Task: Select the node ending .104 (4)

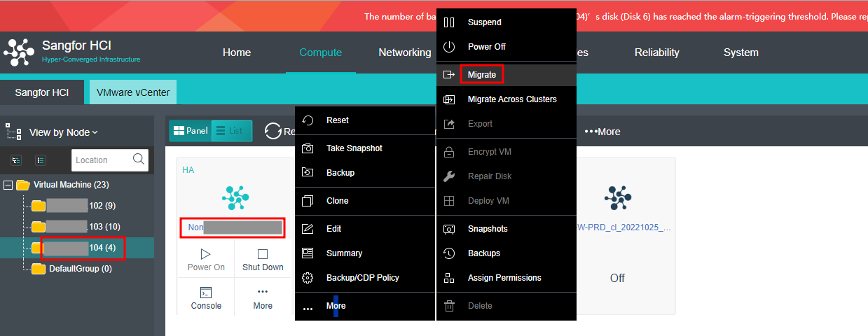Action: coord(78,248)
